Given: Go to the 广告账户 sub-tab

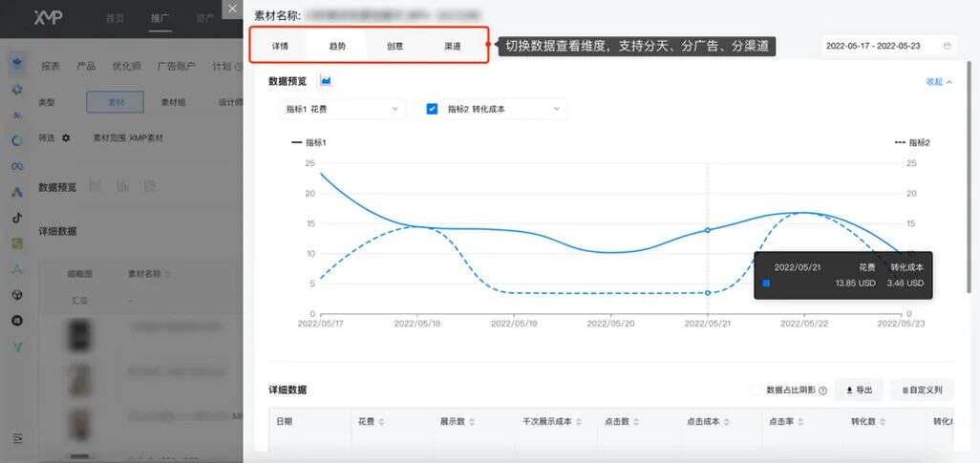Looking at the screenshot, I should 177,66.
